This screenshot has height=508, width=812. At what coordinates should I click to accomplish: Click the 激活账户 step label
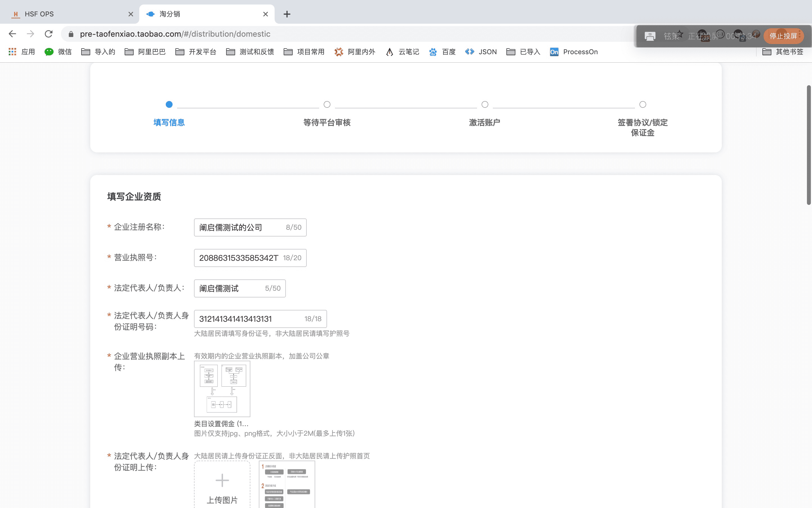tap(485, 123)
